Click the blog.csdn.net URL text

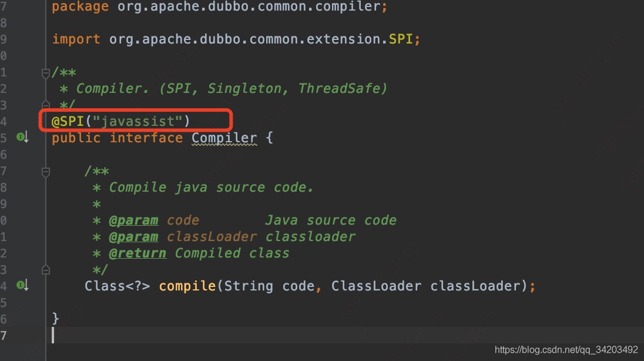(566, 350)
